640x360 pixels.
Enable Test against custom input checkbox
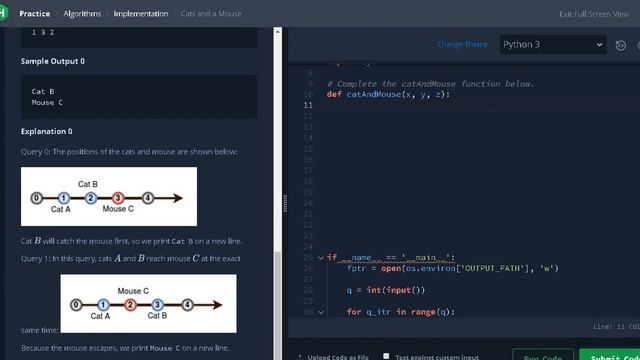click(x=386, y=356)
